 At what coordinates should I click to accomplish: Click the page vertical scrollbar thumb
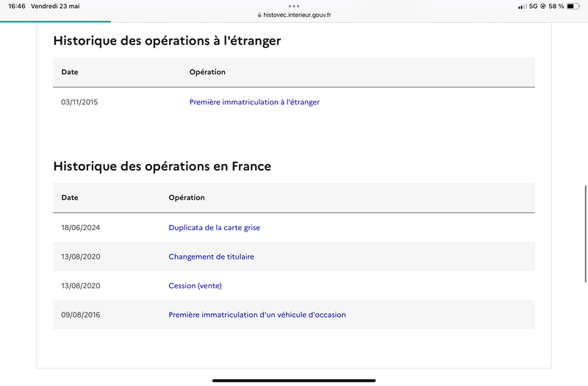tap(585, 234)
